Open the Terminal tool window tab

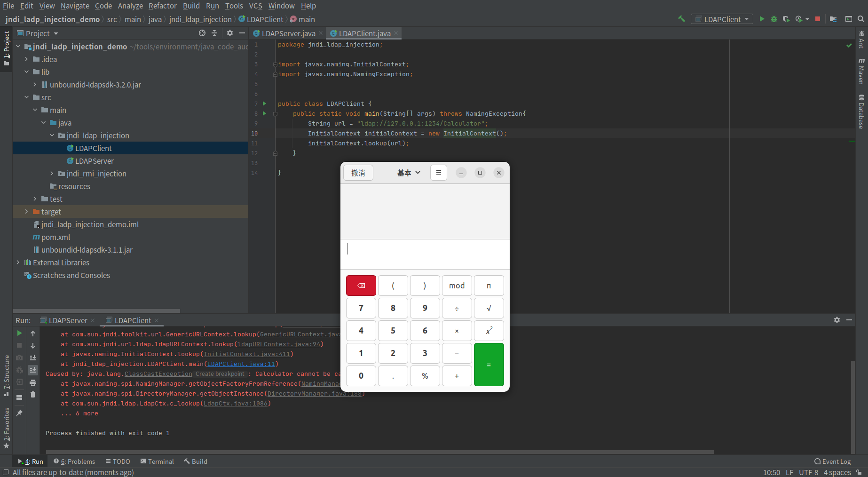[x=157, y=461]
